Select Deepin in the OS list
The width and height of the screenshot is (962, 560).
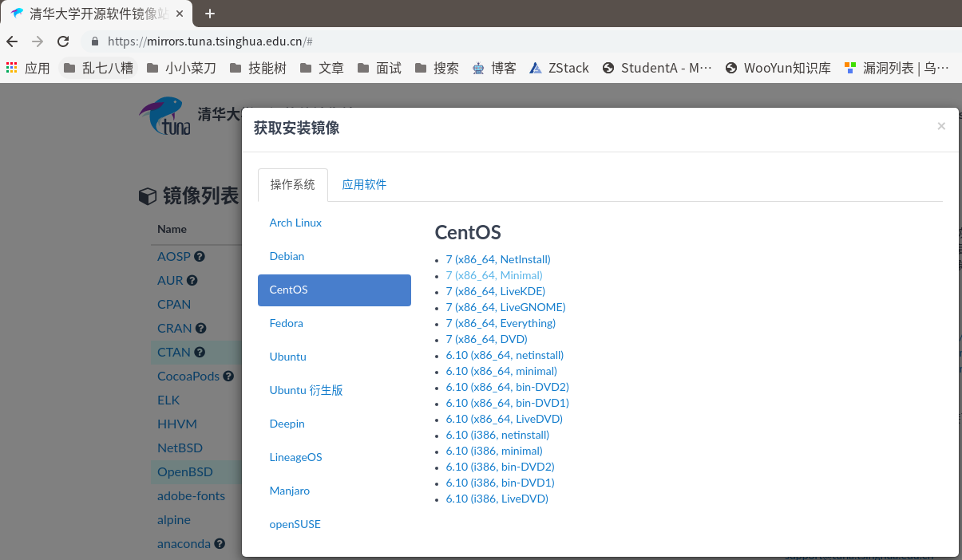pyautogui.click(x=335, y=424)
